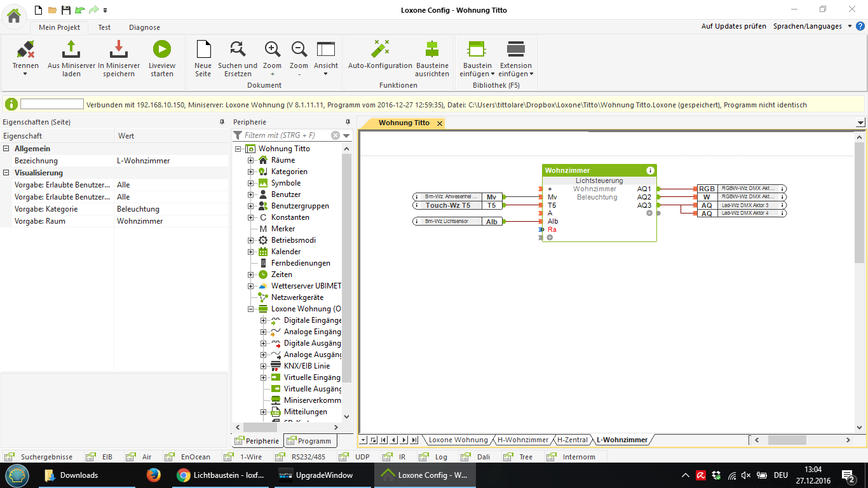Screen dimensions: 868x488
Task: Click Auf Updates prüfen link
Action: click(733, 26)
